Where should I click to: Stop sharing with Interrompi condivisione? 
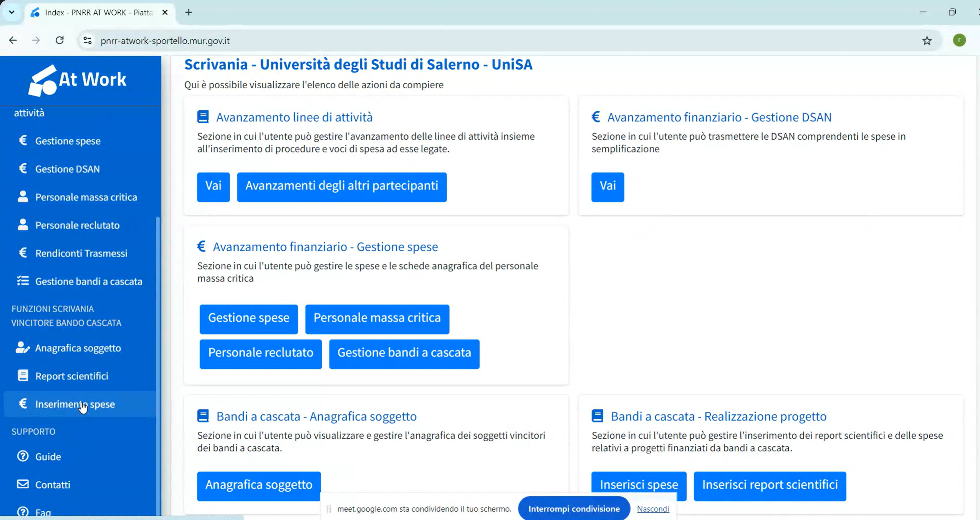click(574, 508)
